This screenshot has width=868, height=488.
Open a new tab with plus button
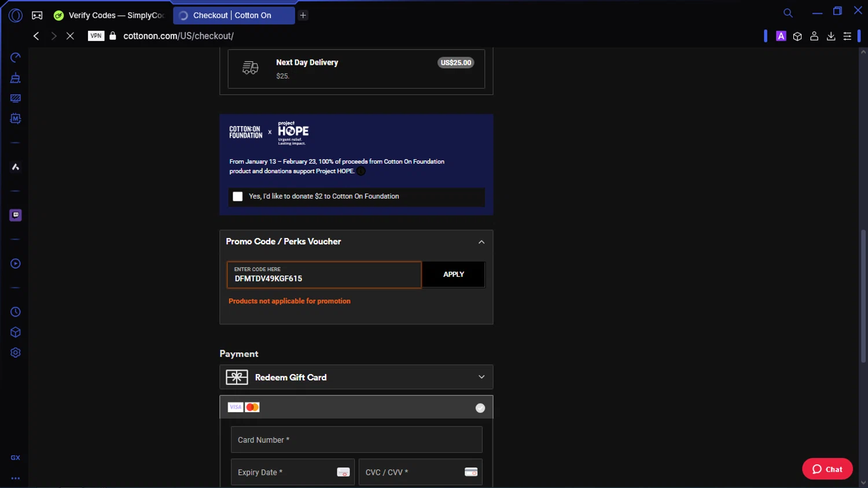(x=303, y=16)
